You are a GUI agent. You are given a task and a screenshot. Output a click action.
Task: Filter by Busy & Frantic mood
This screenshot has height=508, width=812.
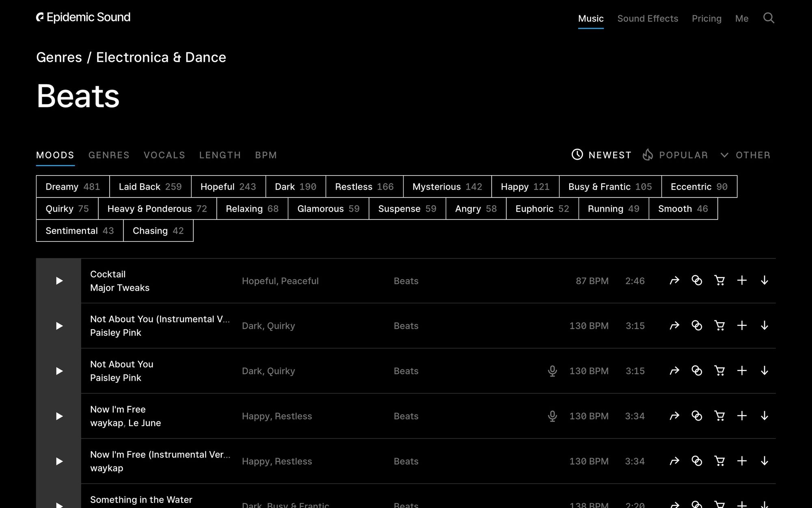click(x=610, y=187)
